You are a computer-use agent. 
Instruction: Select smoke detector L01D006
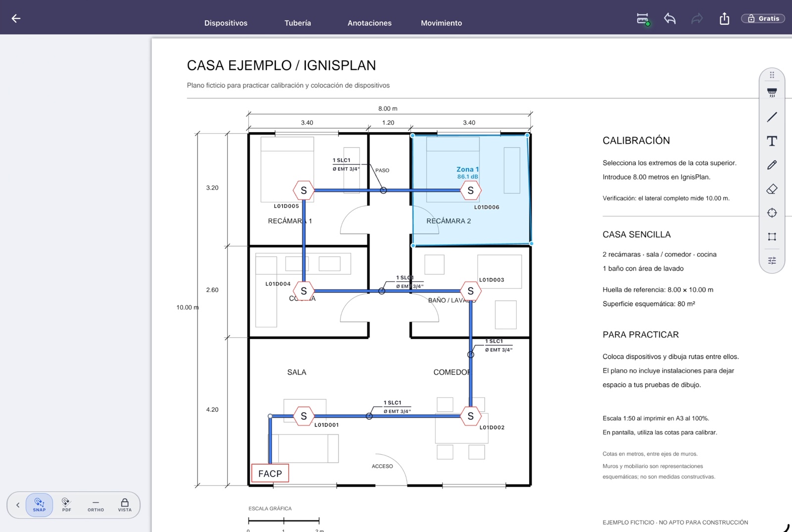coord(470,190)
